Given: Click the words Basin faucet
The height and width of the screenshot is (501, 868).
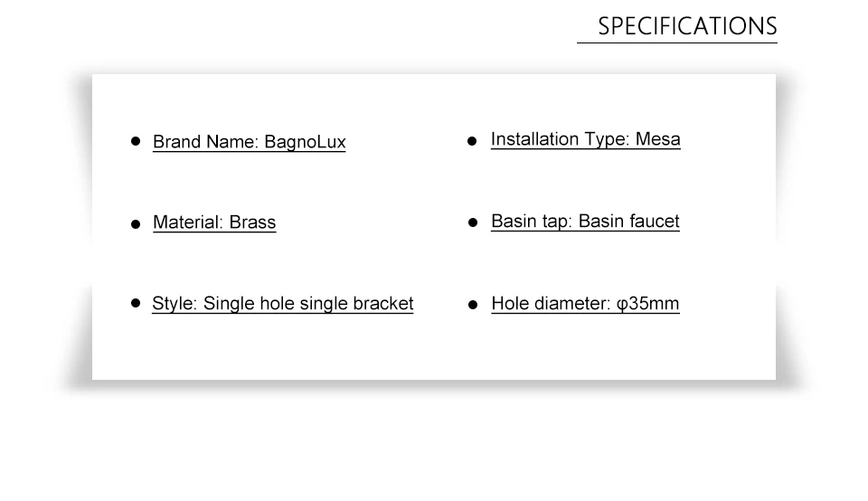Looking at the screenshot, I should pos(629,221).
